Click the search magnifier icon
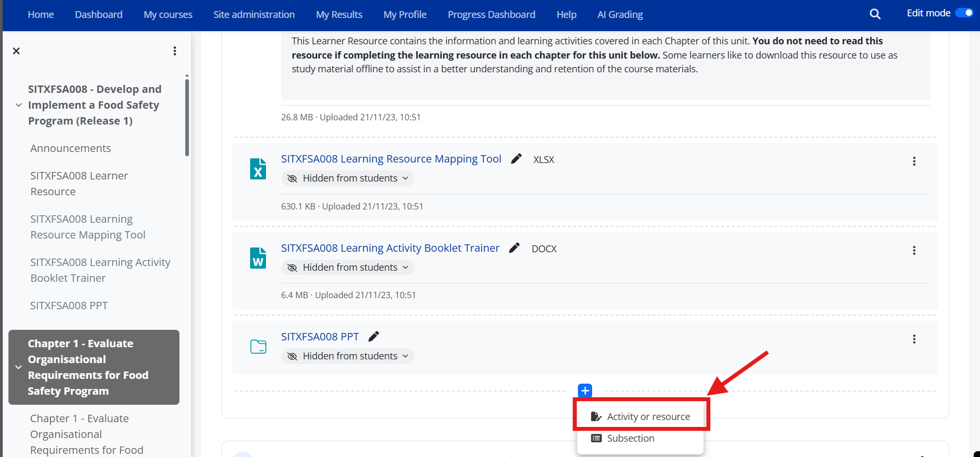Viewport: 980px width, 457px height. pos(875,14)
